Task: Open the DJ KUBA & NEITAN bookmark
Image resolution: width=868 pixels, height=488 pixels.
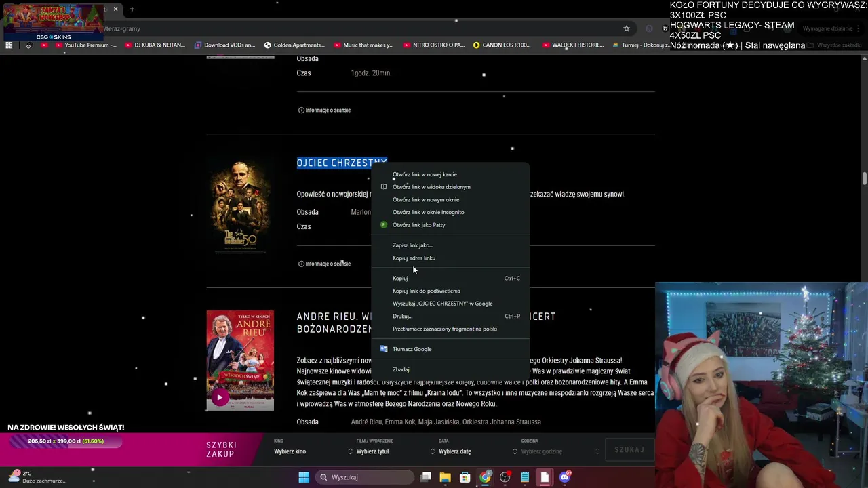Action: coord(155,45)
